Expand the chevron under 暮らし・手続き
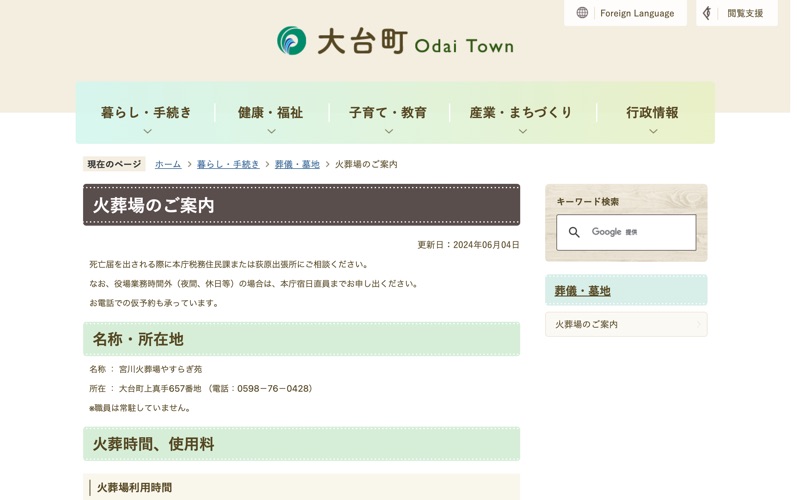This screenshot has height=500, width=800. pyautogui.click(x=147, y=131)
